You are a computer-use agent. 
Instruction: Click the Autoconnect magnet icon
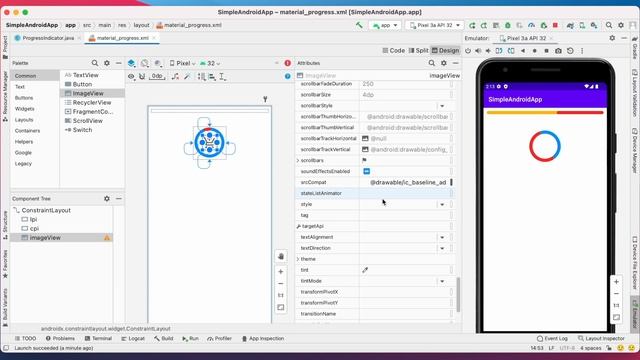tap(142, 76)
